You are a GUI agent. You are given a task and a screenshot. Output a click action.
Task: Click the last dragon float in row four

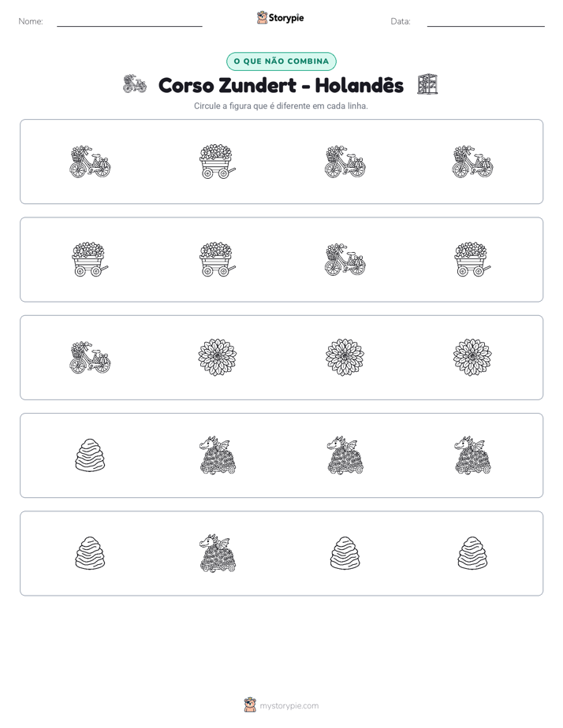472,455
